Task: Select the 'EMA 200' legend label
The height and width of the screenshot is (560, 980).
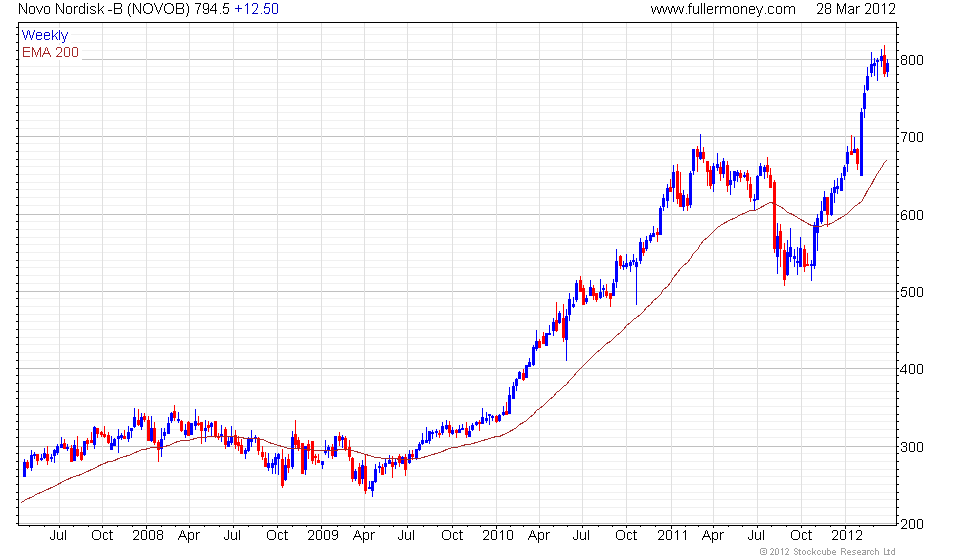Action: point(51,52)
